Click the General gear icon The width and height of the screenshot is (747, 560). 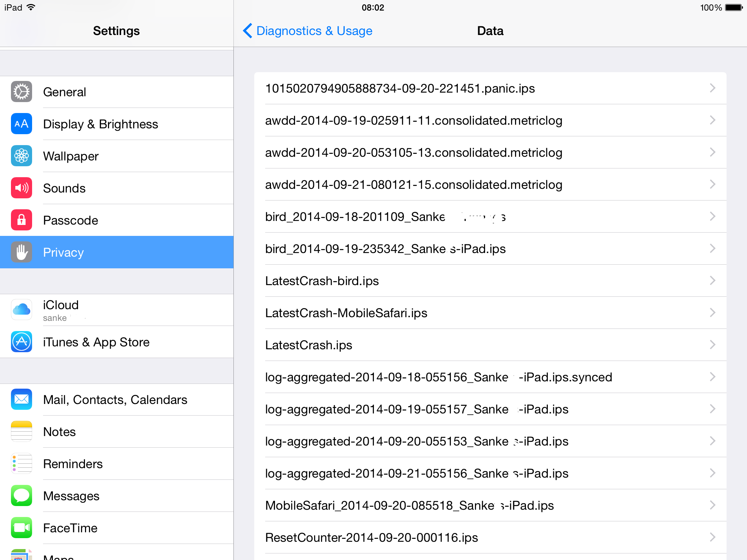point(22,92)
